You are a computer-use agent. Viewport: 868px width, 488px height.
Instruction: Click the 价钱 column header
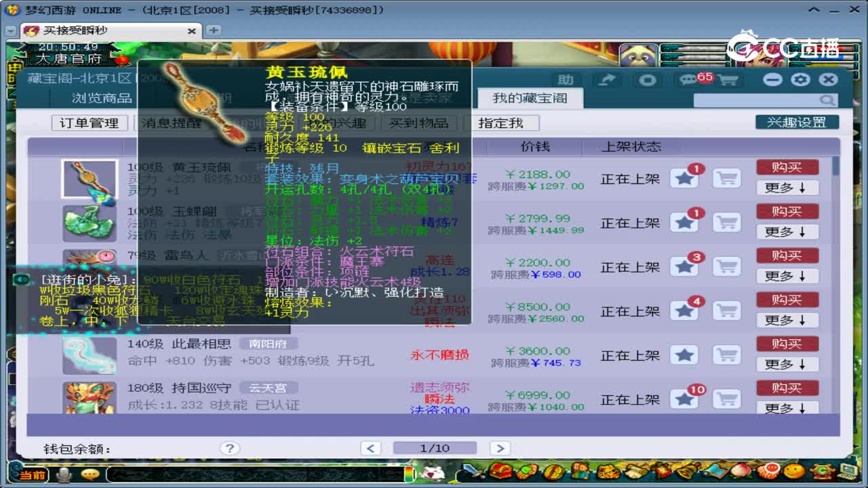[x=535, y=146]
